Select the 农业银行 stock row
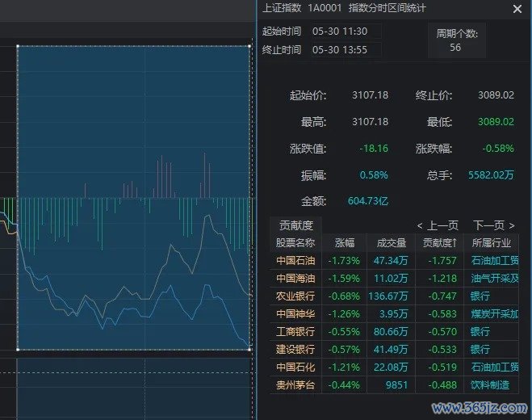532x420 pixels. pos(394,296)
